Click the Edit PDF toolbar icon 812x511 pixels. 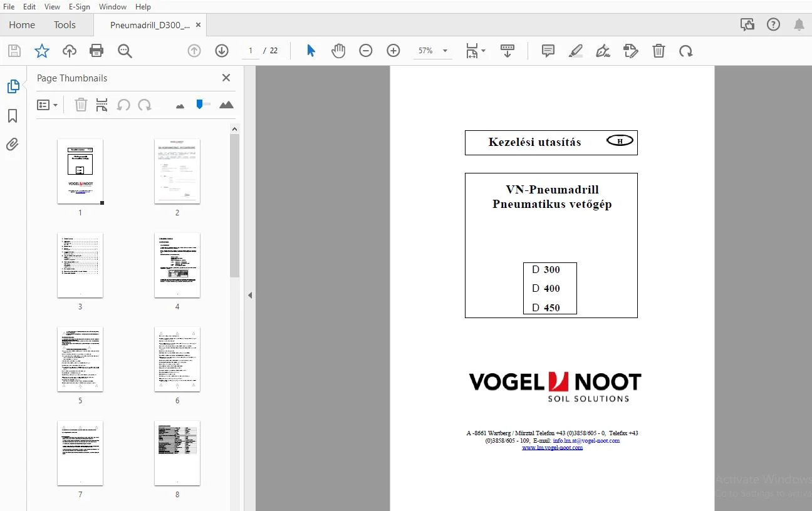point(631,51)
